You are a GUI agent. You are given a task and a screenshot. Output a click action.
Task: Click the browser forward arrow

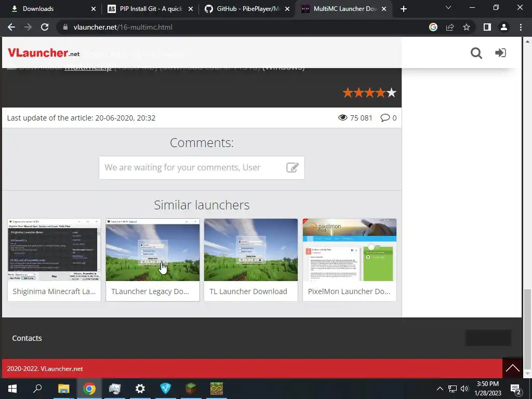[28, 27]
